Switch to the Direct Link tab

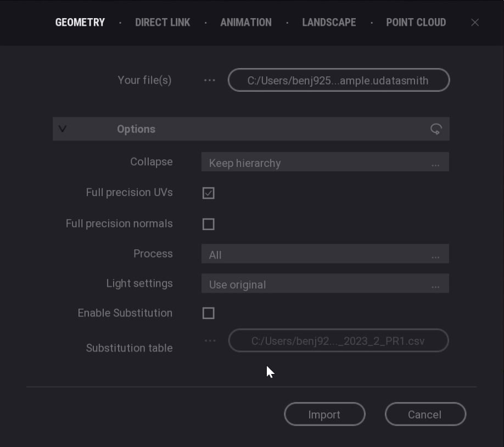[x=163, y=23]
